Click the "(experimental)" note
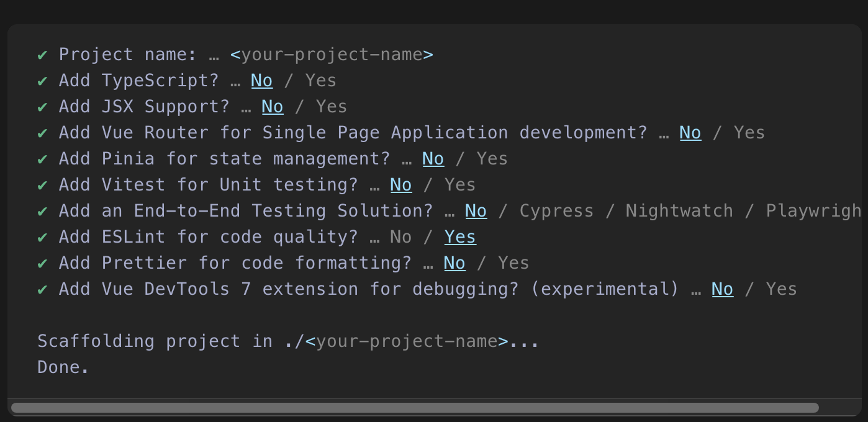Image resolution: width=868 pixels, height=422 pixels. (x=605, y=289)
